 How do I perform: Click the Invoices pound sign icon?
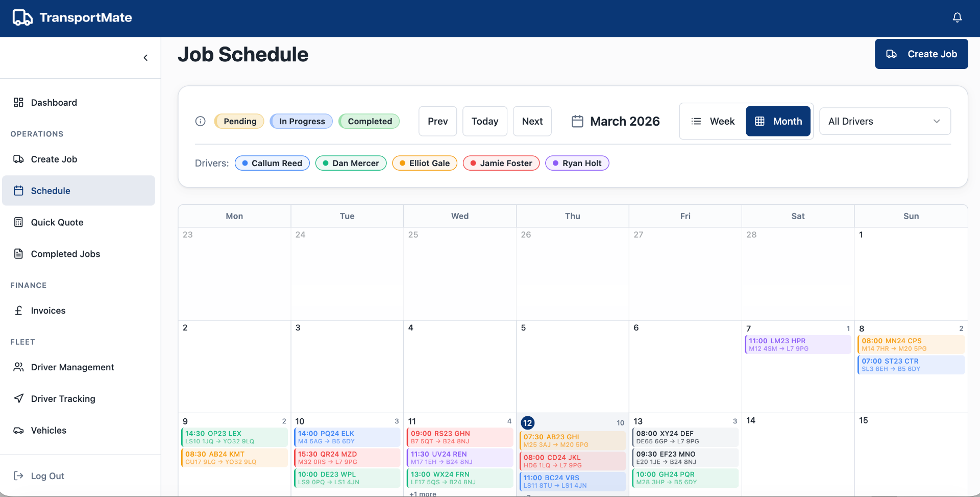pos(18,311)
